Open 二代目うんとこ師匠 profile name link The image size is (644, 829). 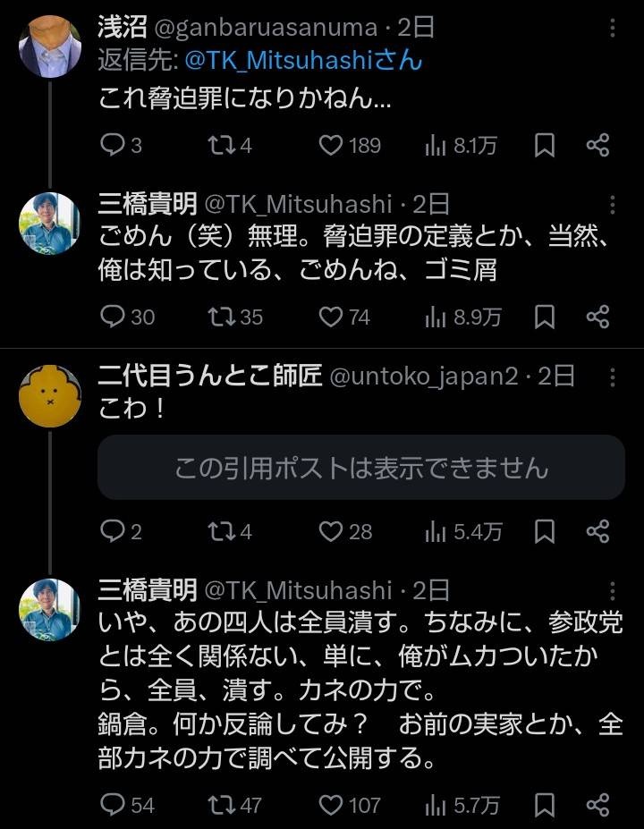click(209, 376)
